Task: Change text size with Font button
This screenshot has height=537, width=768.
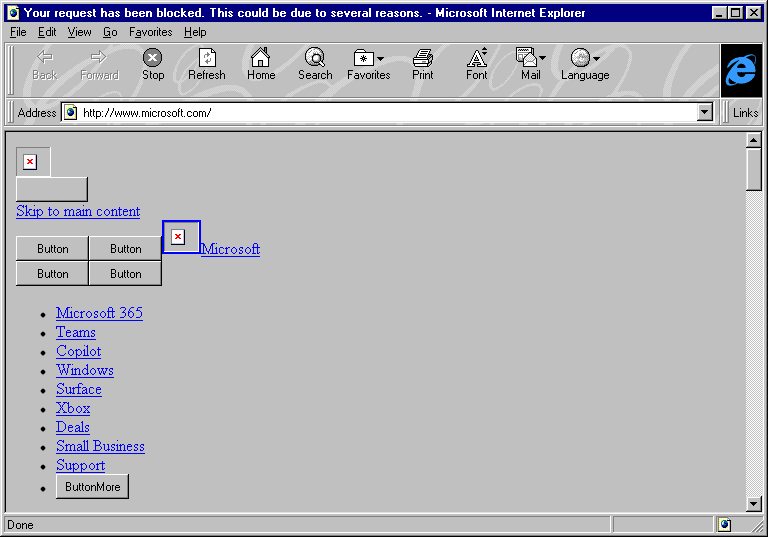Action: (x=477, y=64)
